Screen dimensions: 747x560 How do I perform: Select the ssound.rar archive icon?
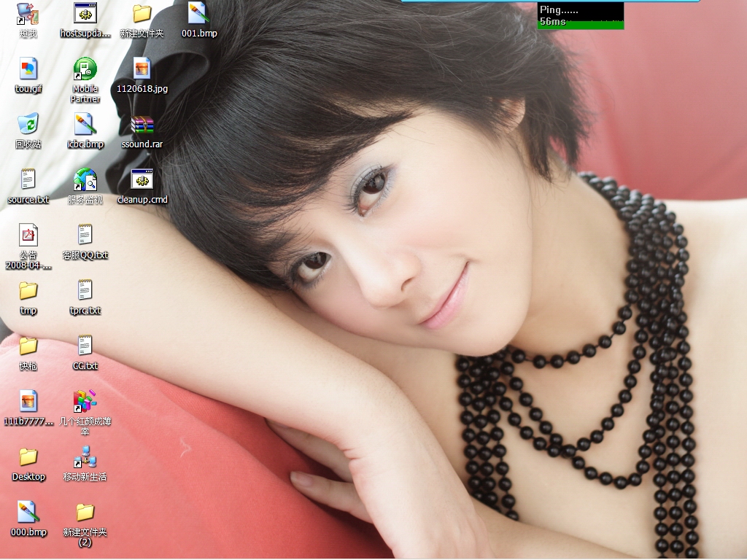142,125
